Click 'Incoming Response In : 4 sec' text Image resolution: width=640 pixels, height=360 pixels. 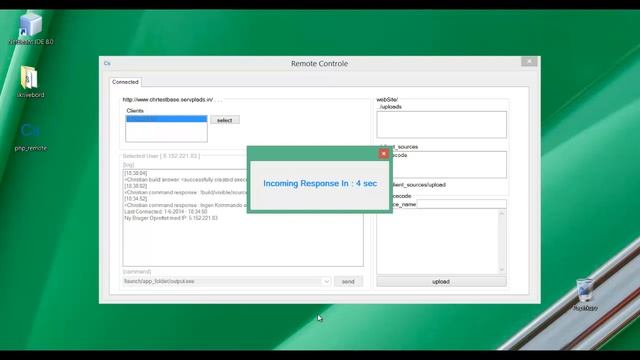point(320,184)
